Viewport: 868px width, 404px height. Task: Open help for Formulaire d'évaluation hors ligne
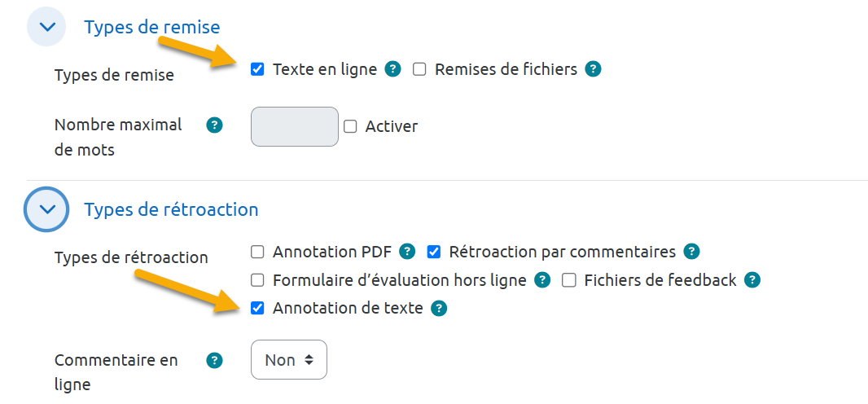(542, 280)
